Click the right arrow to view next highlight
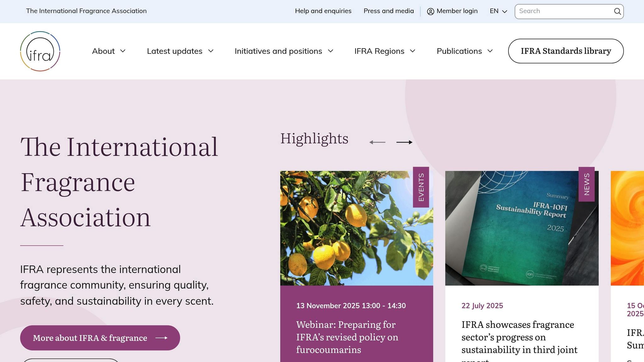Viewport: 644px width, 362px height. 405,142
